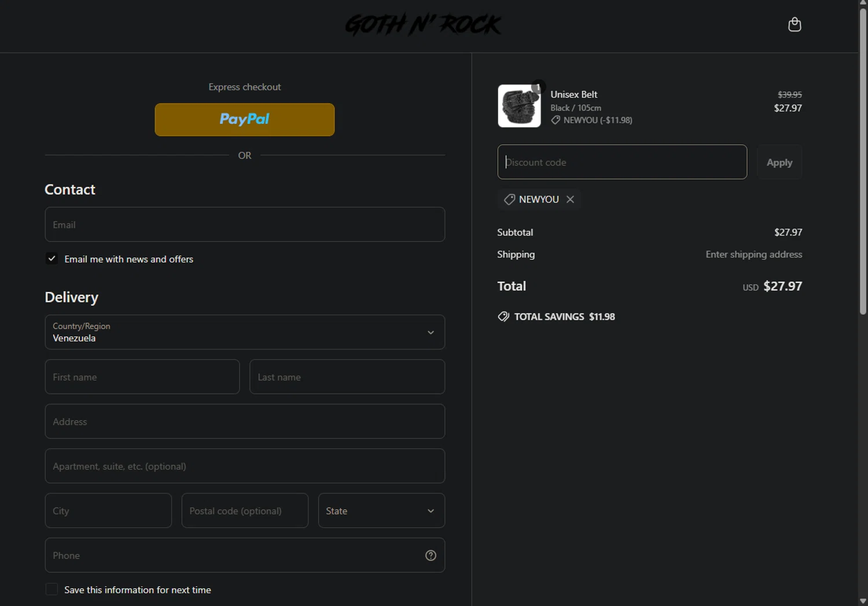Uncheck Email me with news and offers
The width and height of the screenshot is (868, 606).
[x=52, y=258]
